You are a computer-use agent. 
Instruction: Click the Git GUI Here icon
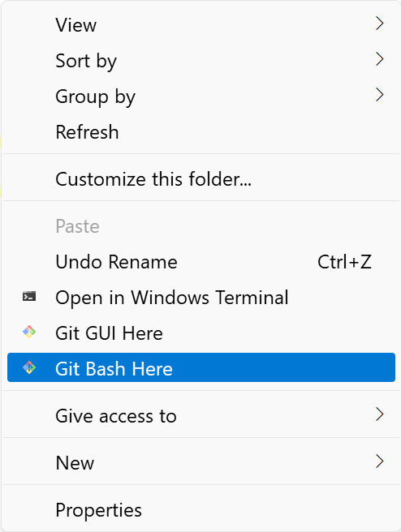[29, 332]
